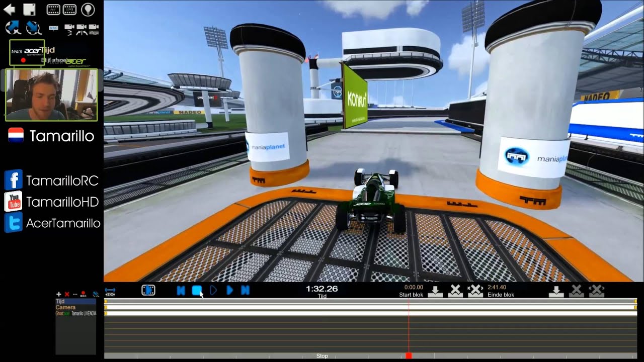644x362 pixels.
Task: Open JPG image export filmstrip icon
Action: [69, 9]
